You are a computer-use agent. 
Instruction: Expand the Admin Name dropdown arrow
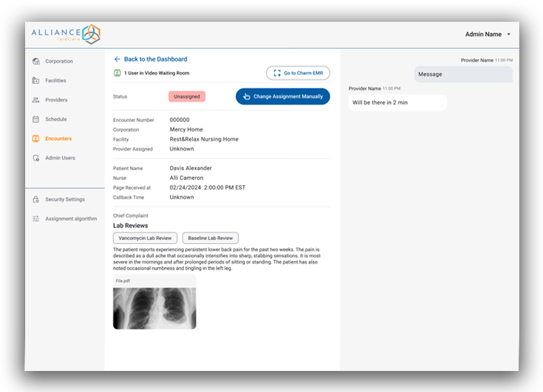pyautogui.click(x=508, y=35)
